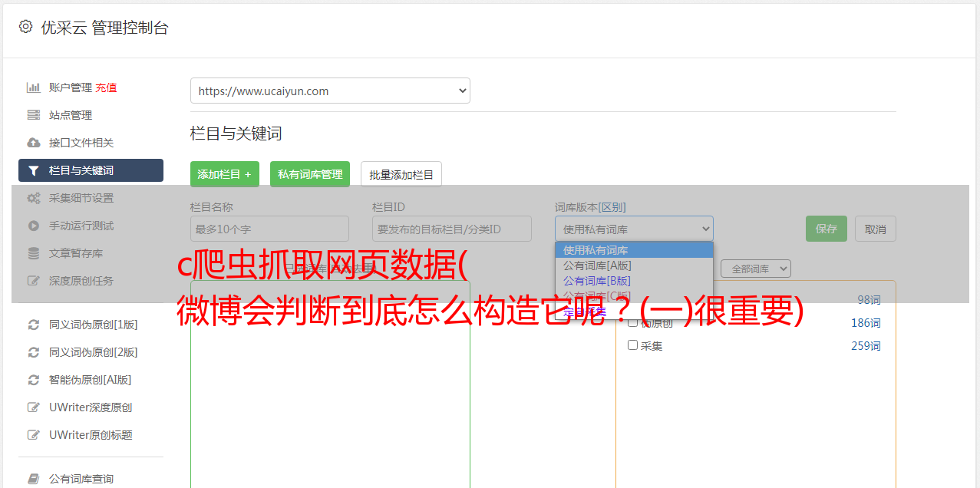Image resolution: width=980 pixels, height=488 pixels.
Task: Click the filter icon for 栏目与关键词
Action: click(33, 170)
